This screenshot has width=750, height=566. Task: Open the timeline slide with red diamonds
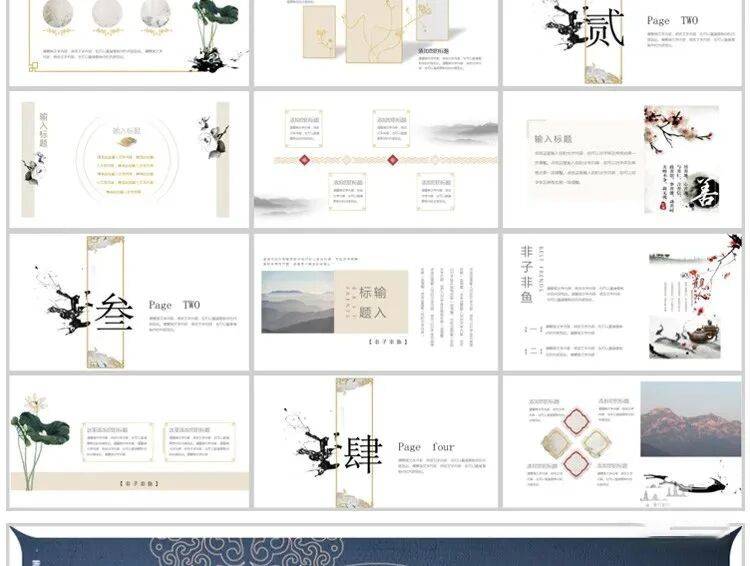tap(376, 160)
